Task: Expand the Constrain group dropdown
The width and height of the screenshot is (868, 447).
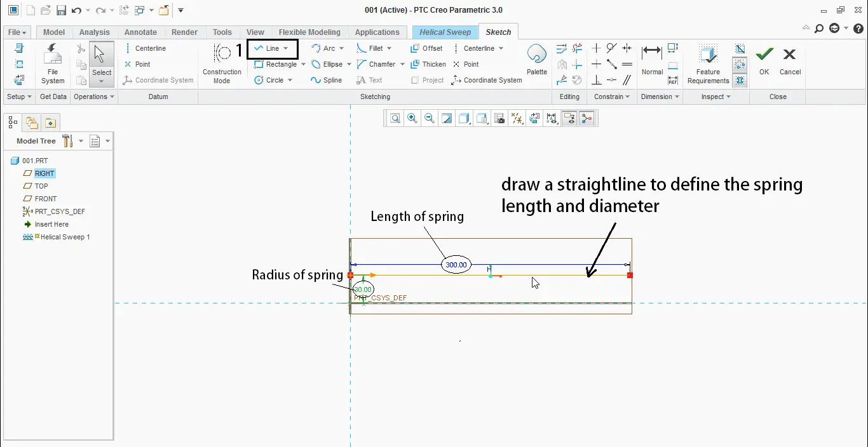Action: point(627,97)
